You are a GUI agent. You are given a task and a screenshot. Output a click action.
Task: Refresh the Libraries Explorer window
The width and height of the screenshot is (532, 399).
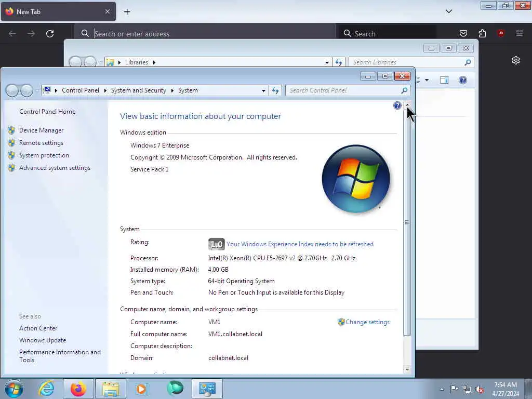(x=339, y=62)
